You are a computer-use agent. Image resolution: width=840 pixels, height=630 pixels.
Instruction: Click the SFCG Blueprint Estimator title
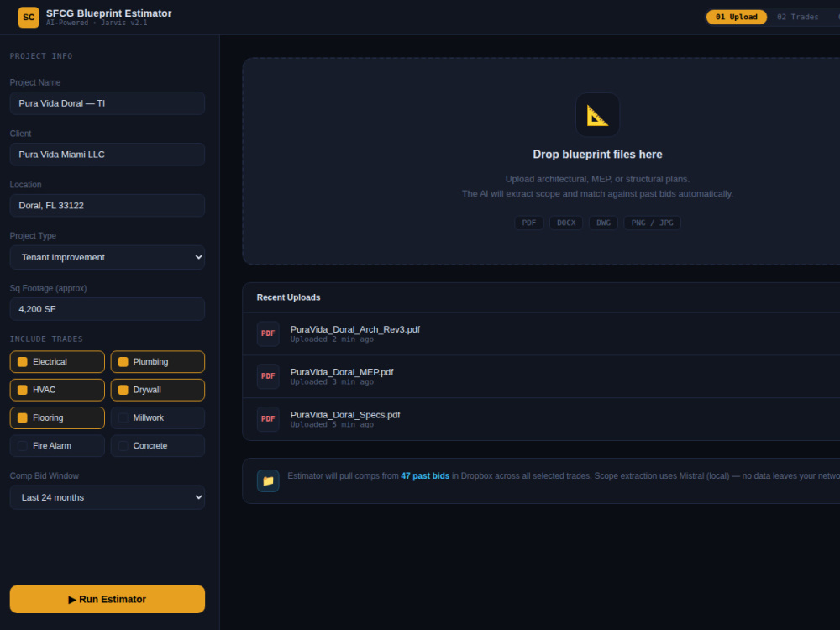click(x=108, y=13)
